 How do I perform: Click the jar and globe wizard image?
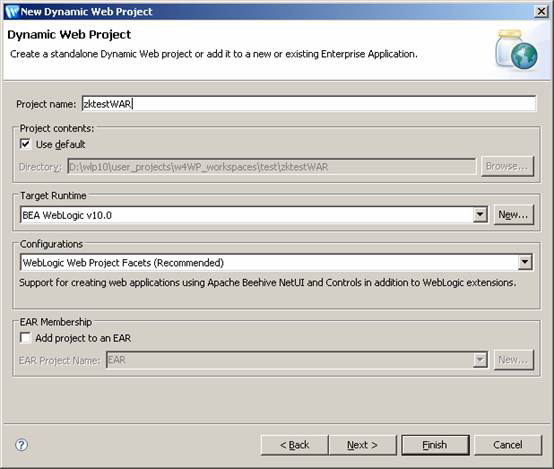[516, 50]
